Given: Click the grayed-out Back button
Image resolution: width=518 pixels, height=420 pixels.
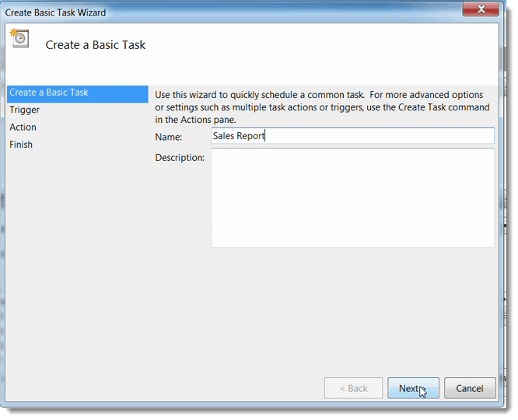Looking at the screenshot, I should coord(353,388).
